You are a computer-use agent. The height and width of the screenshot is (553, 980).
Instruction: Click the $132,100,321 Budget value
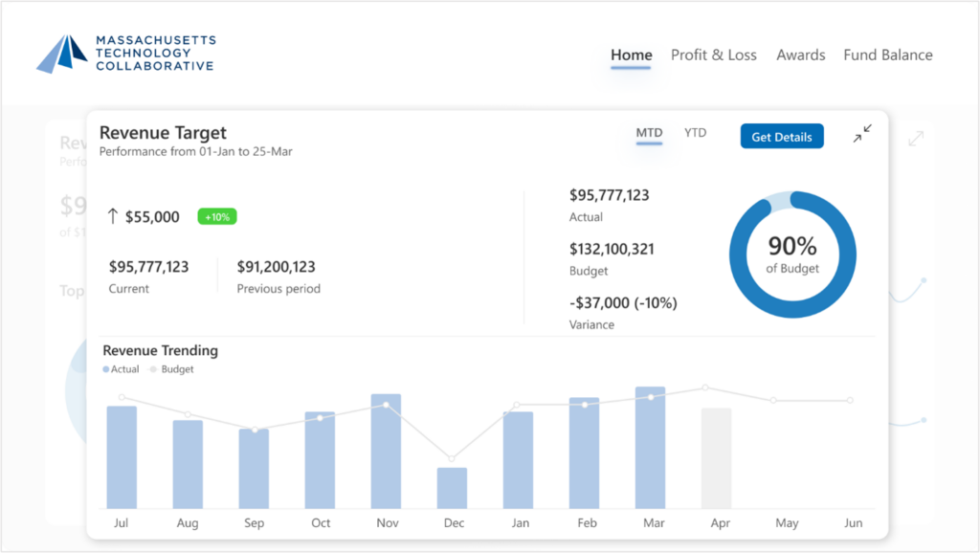[x=612, y=249]
